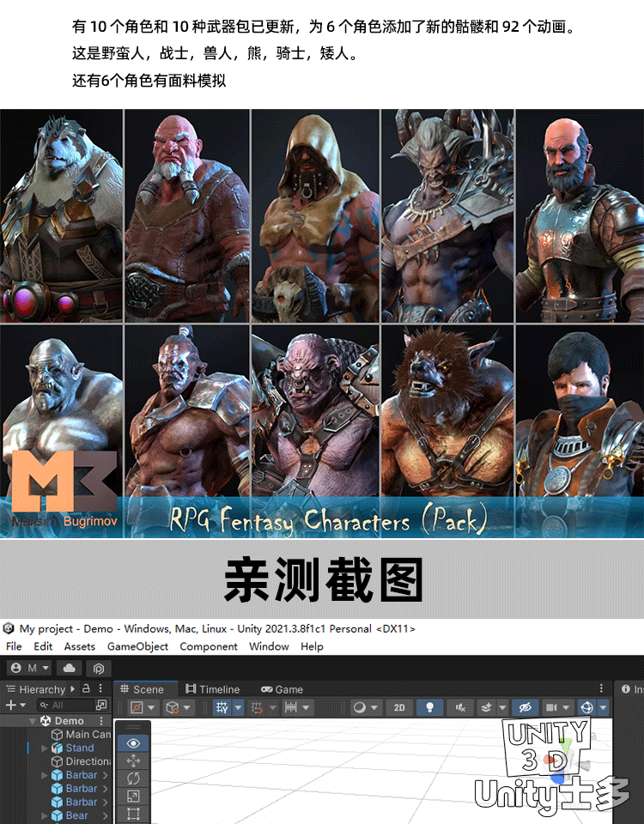Click the shaded draw mode sphere icon
This screenshot has width=644, height=824.
[360, 707]
